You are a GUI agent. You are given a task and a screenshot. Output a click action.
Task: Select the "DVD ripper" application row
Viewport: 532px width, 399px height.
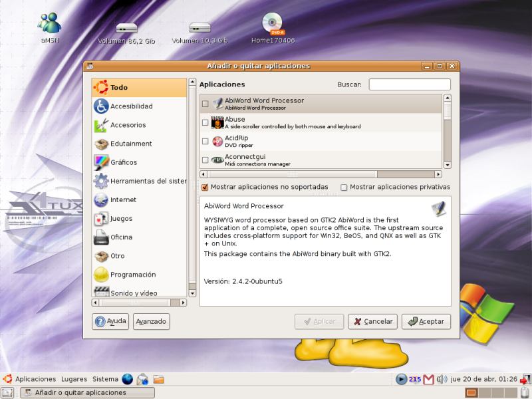(321, 141)
